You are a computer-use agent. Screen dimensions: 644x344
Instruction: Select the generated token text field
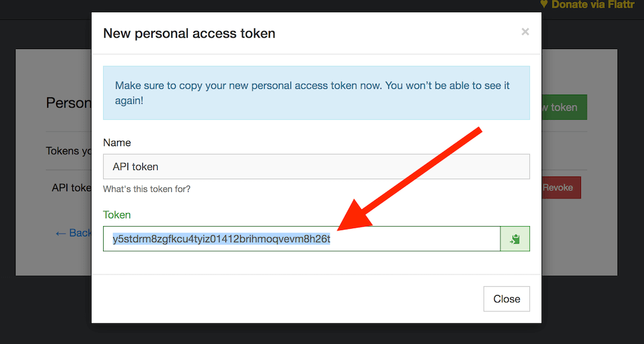point(301,239)
